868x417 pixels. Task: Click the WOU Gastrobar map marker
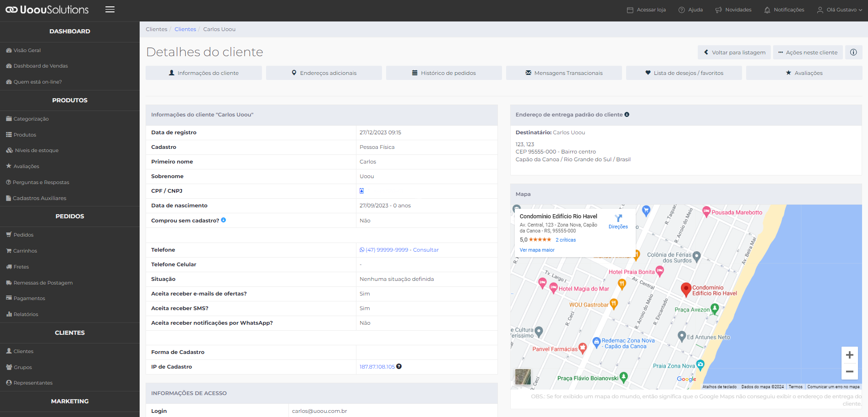click(x=614, y=303)
